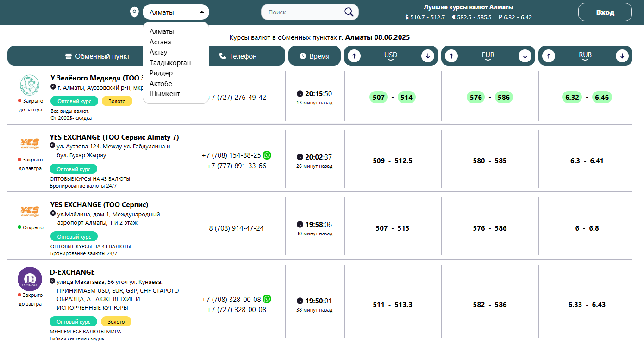This screenshot has height=344, width=644.
Task: Click Оптовый курс badge for airport branch
Action: click(x=74, y=236)
